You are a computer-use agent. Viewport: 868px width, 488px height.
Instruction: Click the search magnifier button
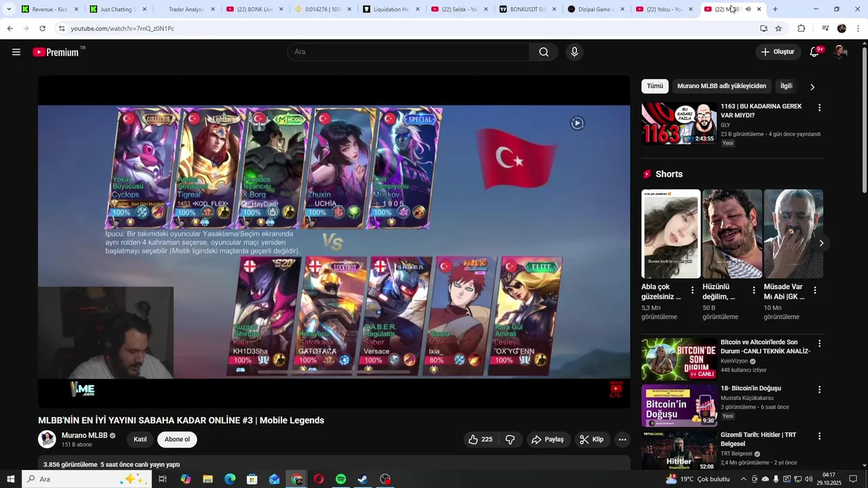pos(544,52)
